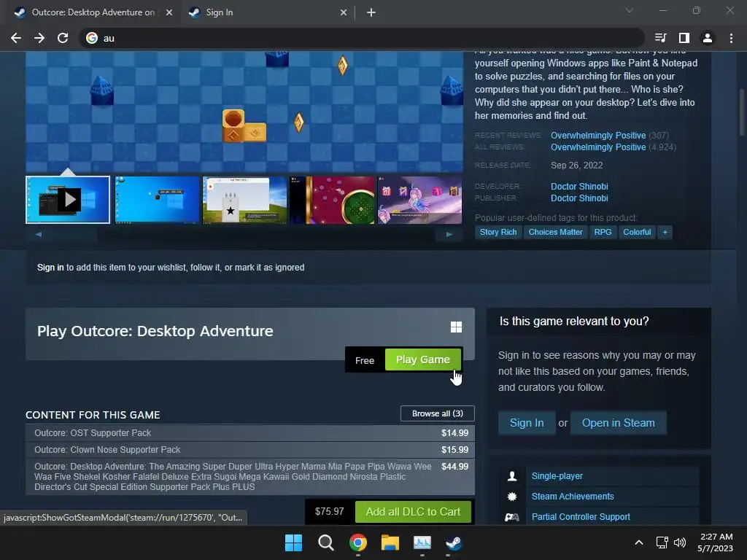The image size is (747, 560).
Task: Expand tags with the plus button
Action: pyautogui.click(x=665, y=232)
